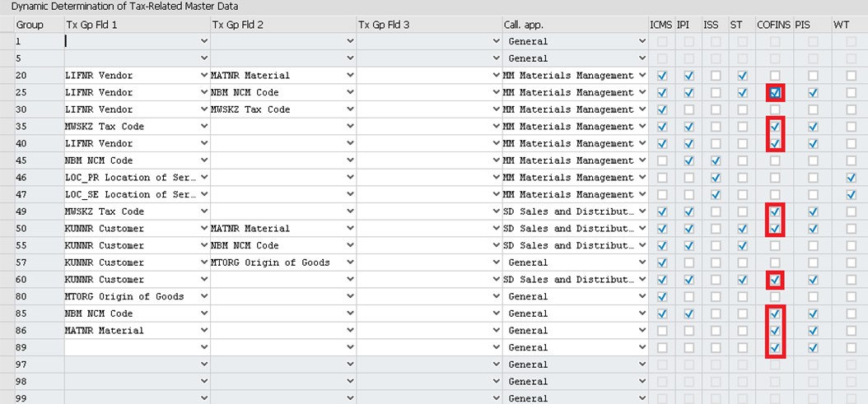Open Tx Gp Fld 1 dropdown showing MWSKZ Tax Code in group 35
This screenshot has height=404, width=868.
pyautogui.click(x=203, y=127)
